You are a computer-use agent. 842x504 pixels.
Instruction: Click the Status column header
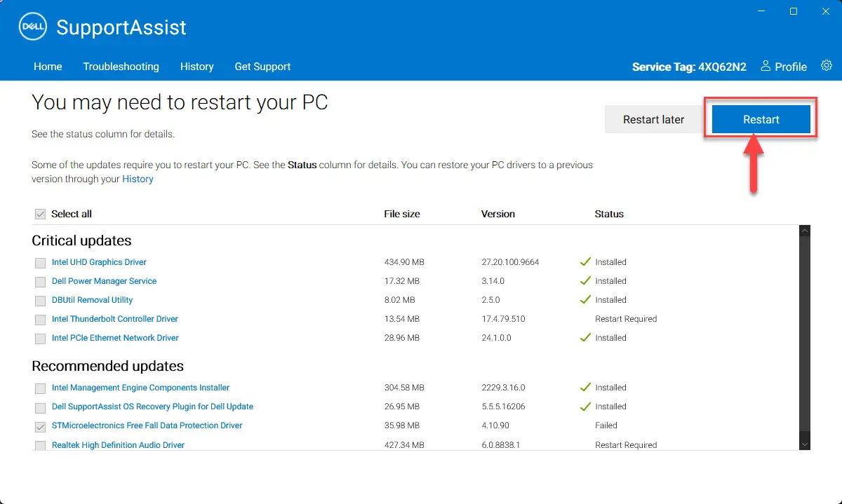(609, 214)
